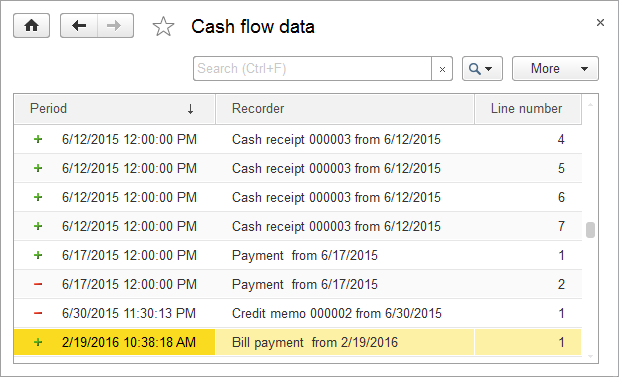This screenshot has height=377, width=619.
Task: Go to the Home page icon
Action: (32, 26)
